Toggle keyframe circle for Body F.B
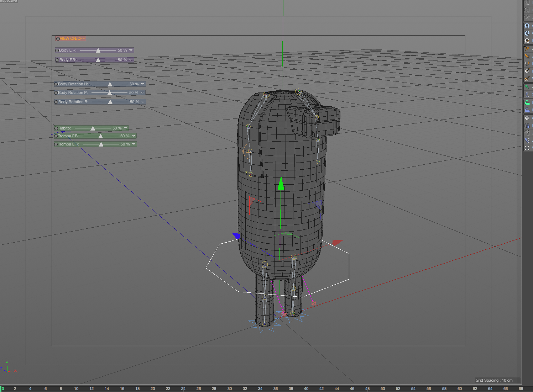 click(57, 60)
